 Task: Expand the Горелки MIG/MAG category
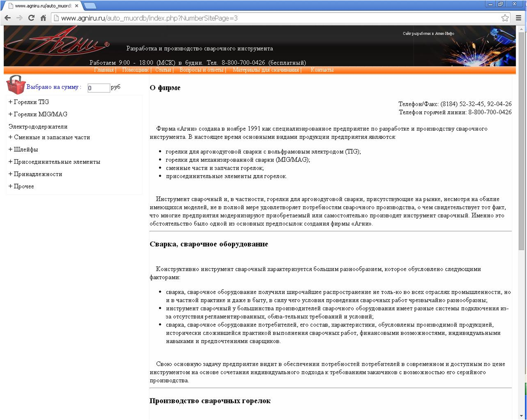click(x=38, y=114)
